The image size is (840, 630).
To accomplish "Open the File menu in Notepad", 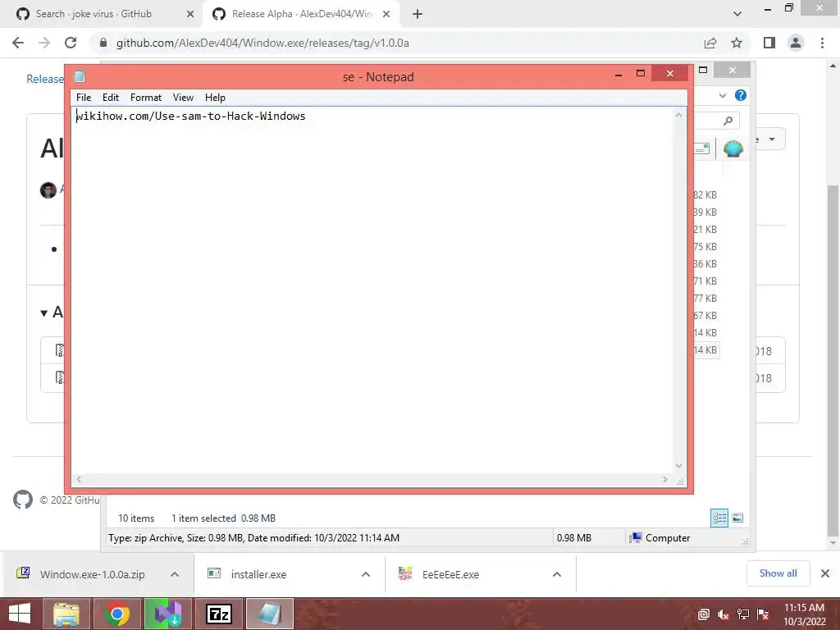I will coord(84,98).
